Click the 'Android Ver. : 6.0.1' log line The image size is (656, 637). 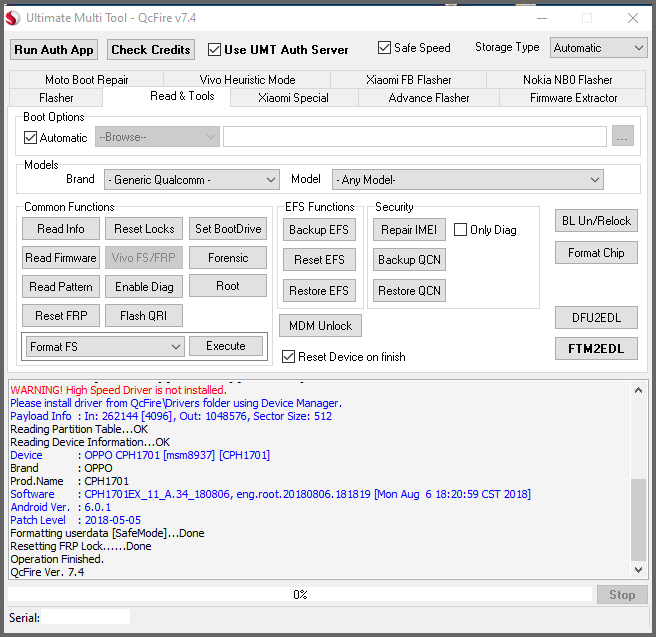tap(61, 507)
